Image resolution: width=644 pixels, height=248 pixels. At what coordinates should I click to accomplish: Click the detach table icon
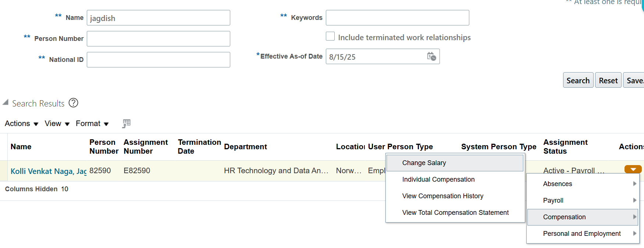tap(126, 123)
